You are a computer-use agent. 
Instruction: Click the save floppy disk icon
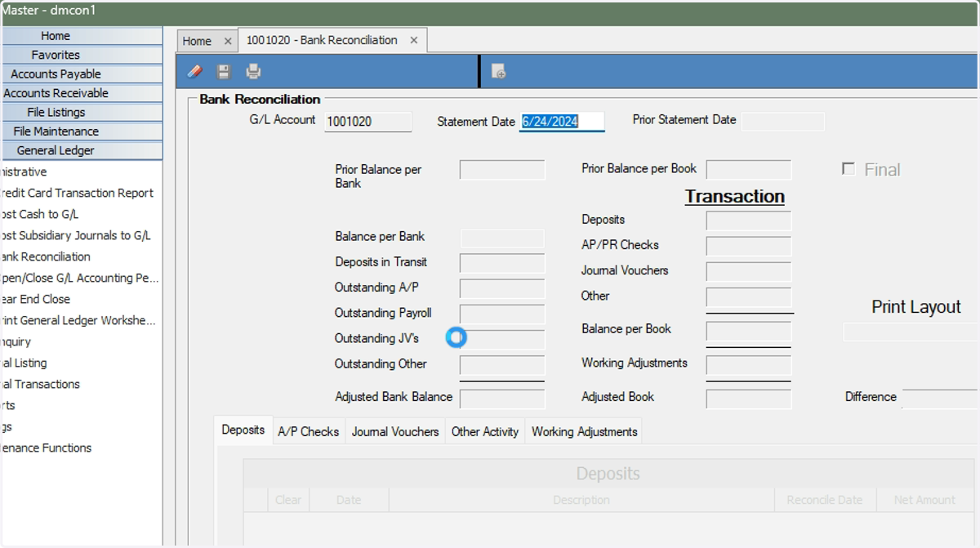coord(224,72)
